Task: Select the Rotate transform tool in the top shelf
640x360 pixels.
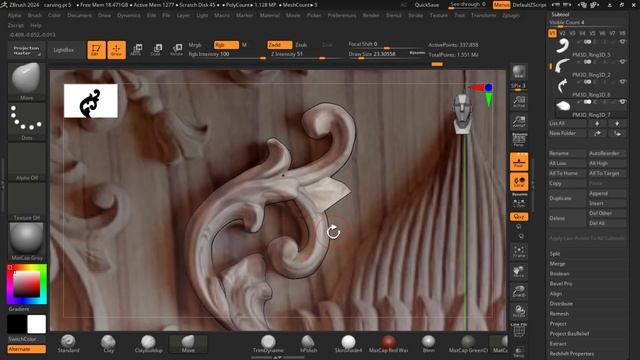Action: (x=176, y=50)
